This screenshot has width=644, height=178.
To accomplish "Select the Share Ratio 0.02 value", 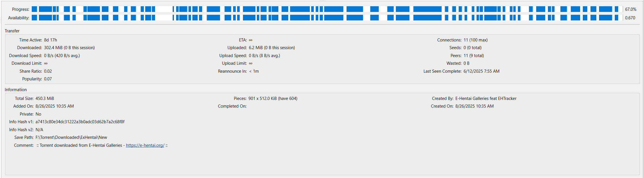I will click(48, 71).
